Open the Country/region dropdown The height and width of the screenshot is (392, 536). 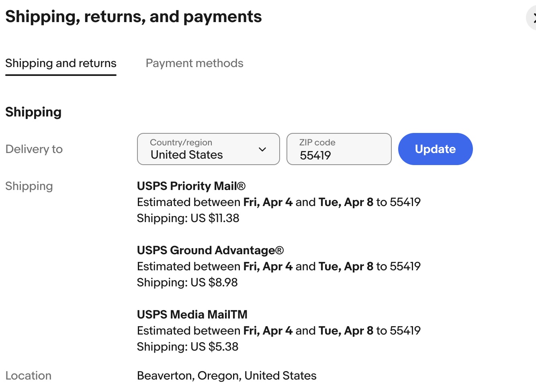pos(209,149)
